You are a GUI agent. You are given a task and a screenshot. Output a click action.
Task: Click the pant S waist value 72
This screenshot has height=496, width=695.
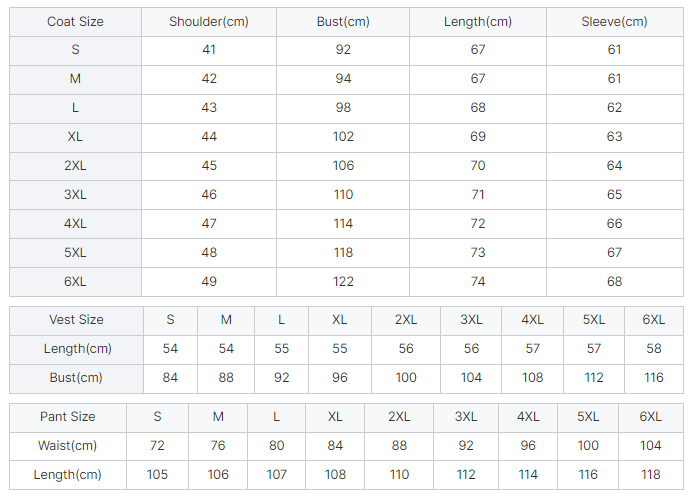tap(157, 446)
